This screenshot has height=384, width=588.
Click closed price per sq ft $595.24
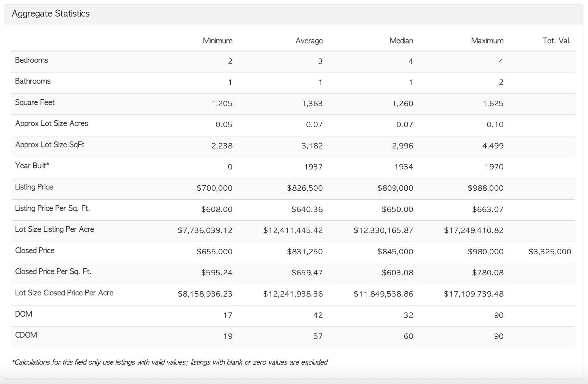pyautogui.click(x=217, y=273)
